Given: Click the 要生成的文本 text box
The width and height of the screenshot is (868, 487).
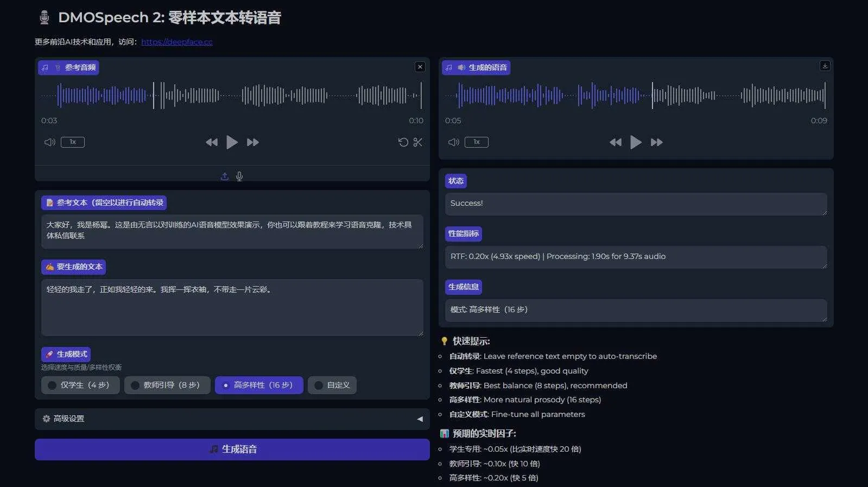Looking at the screenshot, I should 232,307.
